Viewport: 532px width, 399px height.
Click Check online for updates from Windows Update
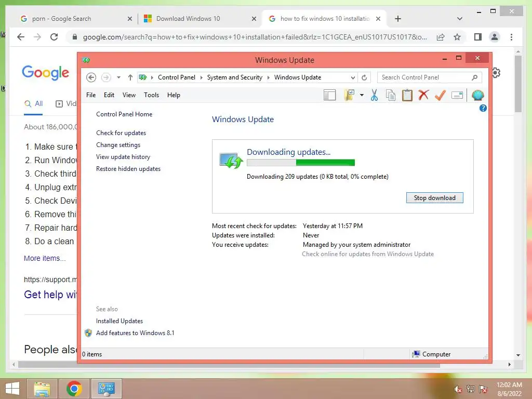click(368, 254)
